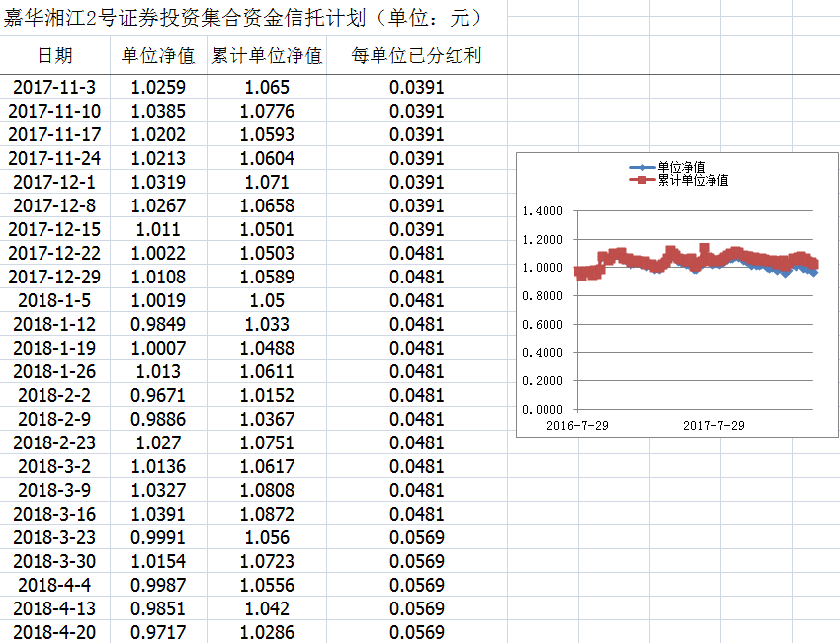Select the cell showing 0.9671
Screen dimensions: 840x643
click(158, 395)
